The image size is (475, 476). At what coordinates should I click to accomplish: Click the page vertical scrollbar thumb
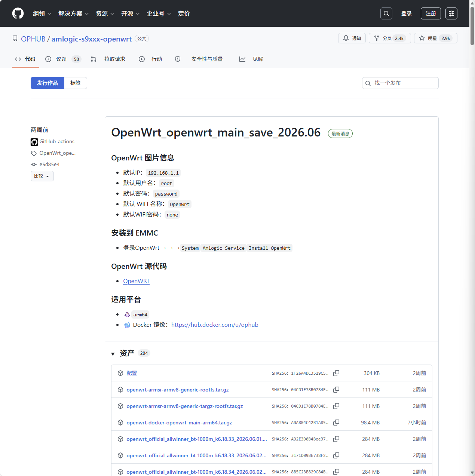(x=472, y=25)
